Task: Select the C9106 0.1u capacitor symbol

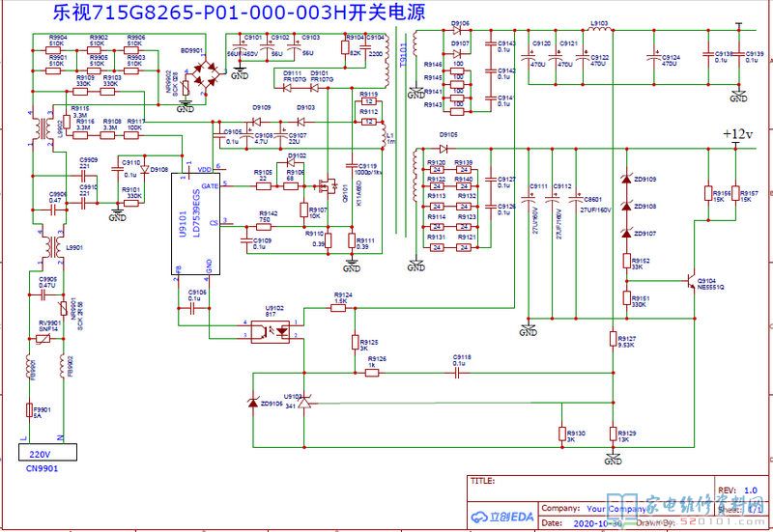Action: (x=192, y=308)
